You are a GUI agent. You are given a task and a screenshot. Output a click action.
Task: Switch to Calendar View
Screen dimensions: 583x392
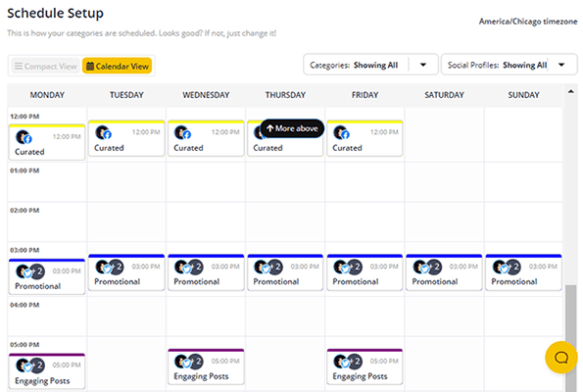click(x=118, y=67)
